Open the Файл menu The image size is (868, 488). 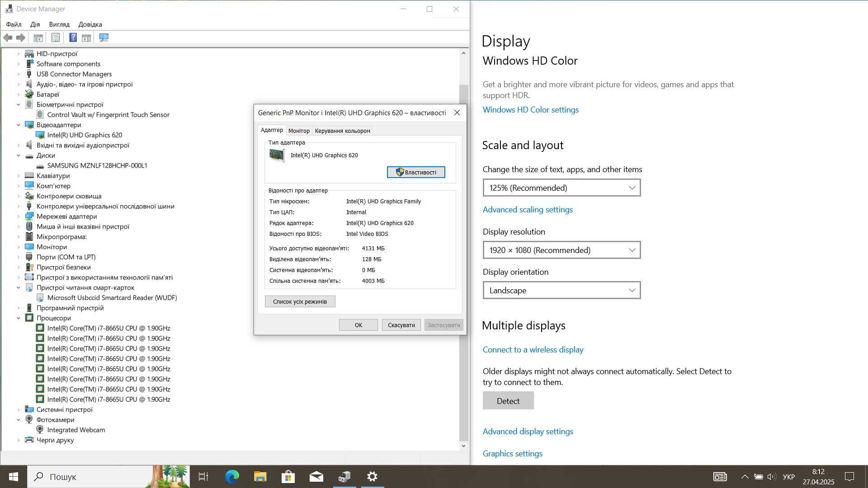coord(14,24)
